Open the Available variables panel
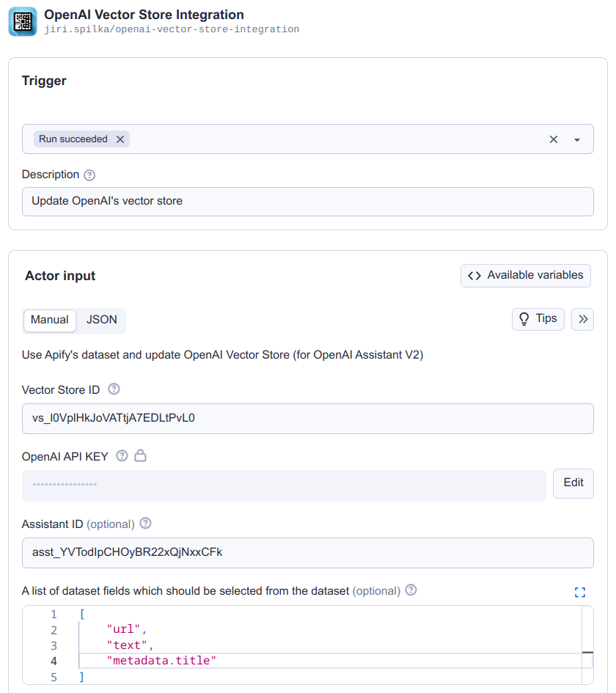Screen dimensions: 616x693 (x=525, y=275)
